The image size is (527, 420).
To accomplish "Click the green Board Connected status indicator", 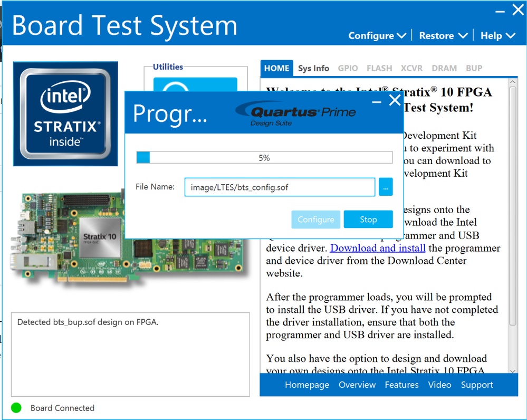I will 16,408.
